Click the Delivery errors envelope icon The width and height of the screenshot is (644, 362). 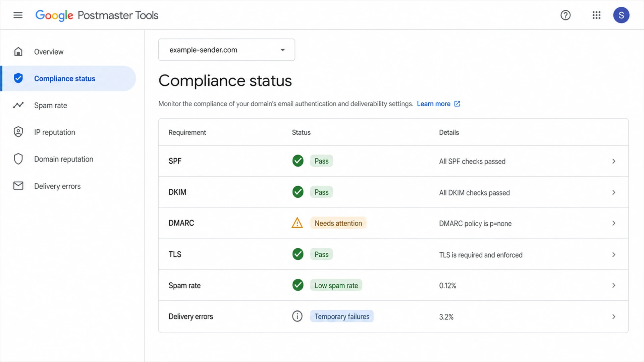point(18,186)
